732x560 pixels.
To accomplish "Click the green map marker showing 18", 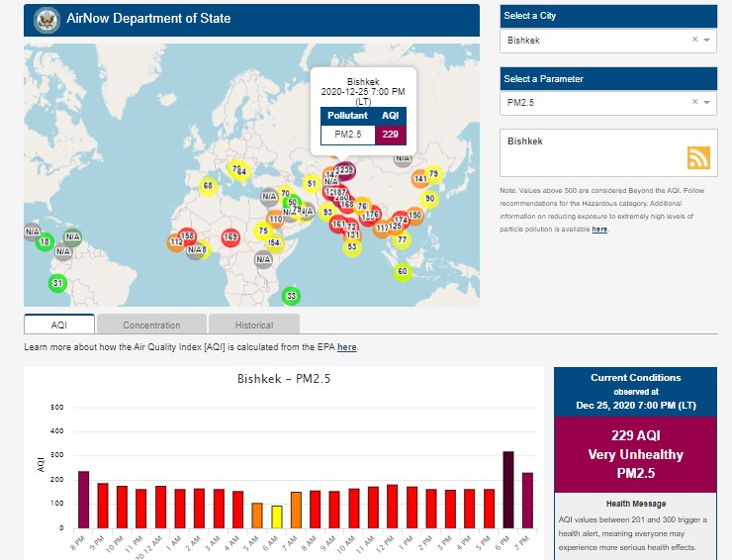I will (x=45, y=242).
